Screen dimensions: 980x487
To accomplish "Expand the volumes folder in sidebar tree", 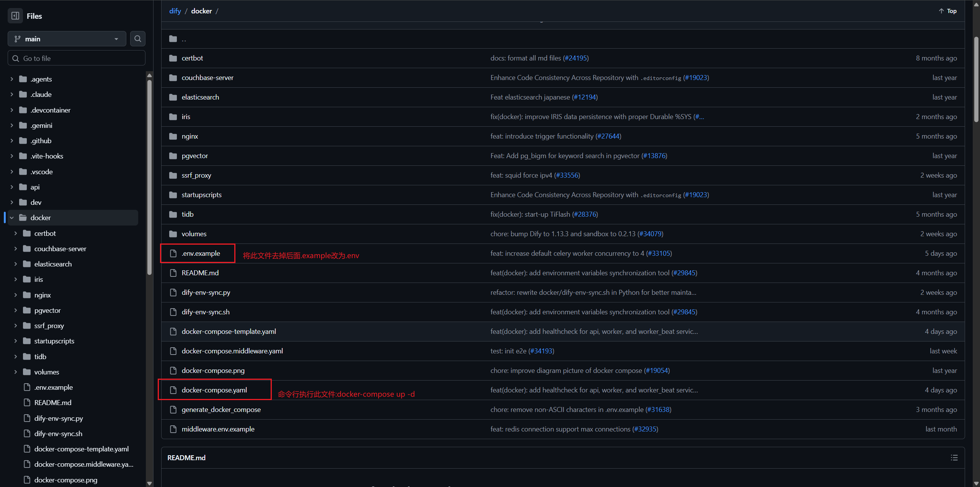I will tap(16, 372).
